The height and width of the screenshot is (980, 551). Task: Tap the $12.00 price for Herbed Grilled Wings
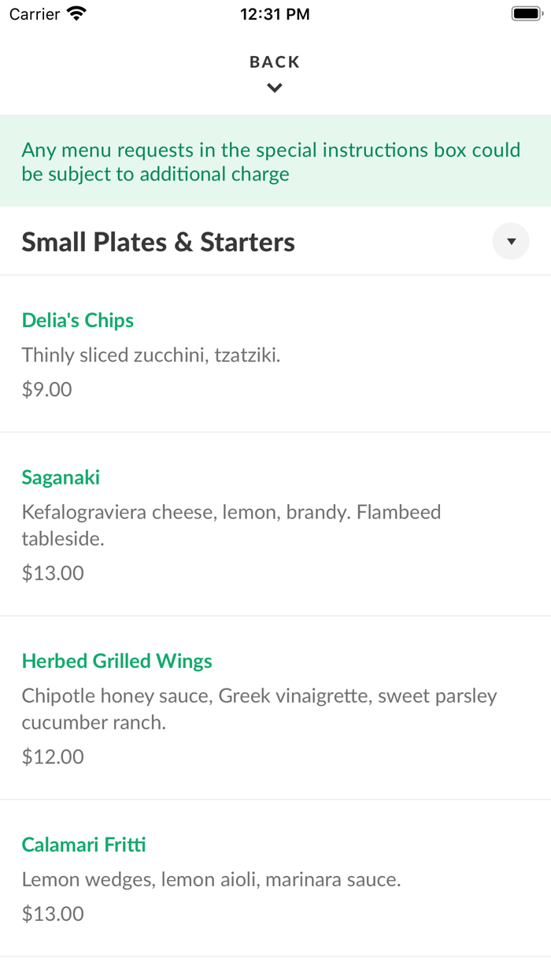pyautogui.click(x=53, y=756)
